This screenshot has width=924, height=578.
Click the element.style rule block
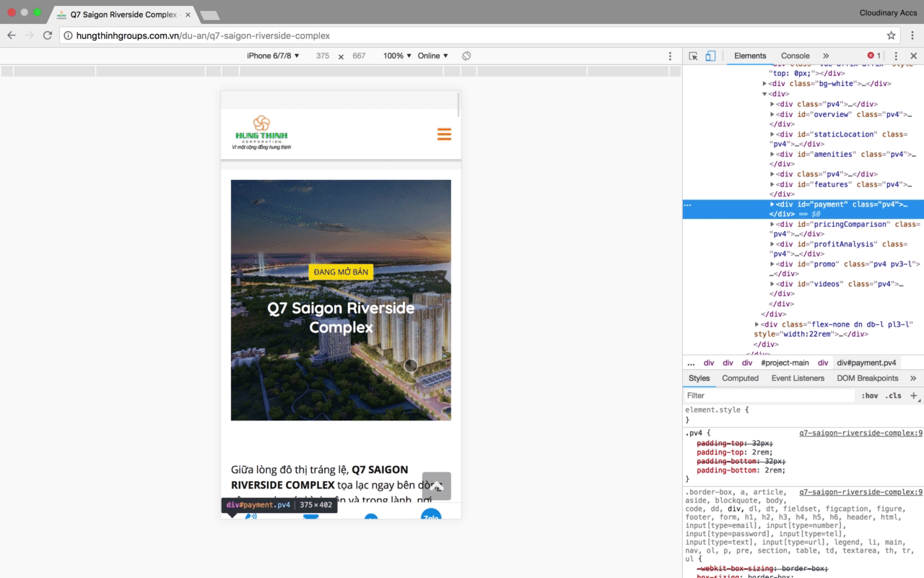pos(803,415)
